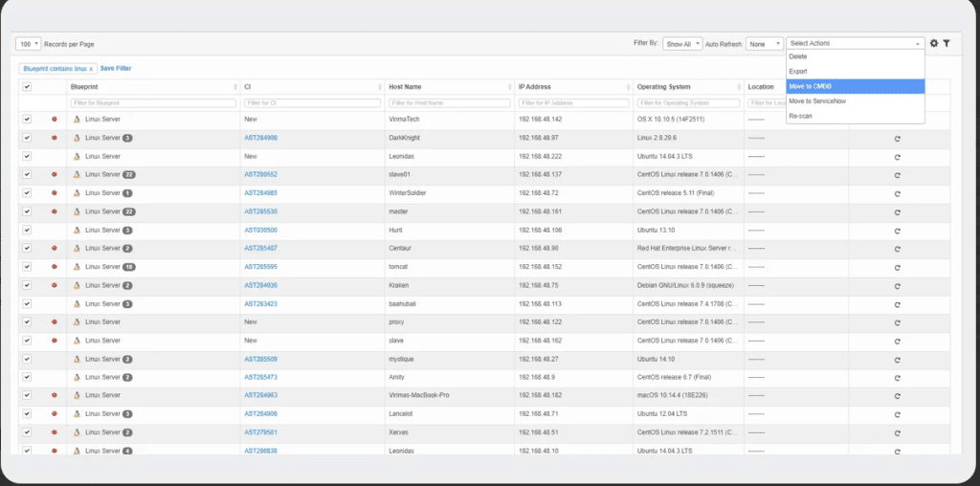Click the red status dot for VirimaTech
The height and width of the screenshot is (486, 980).
point(54,120)
